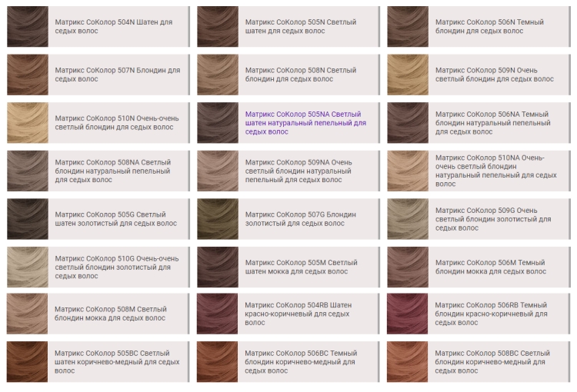Select the 508NA ash blond swatch
577x392 pixels.
click(28, 171)
